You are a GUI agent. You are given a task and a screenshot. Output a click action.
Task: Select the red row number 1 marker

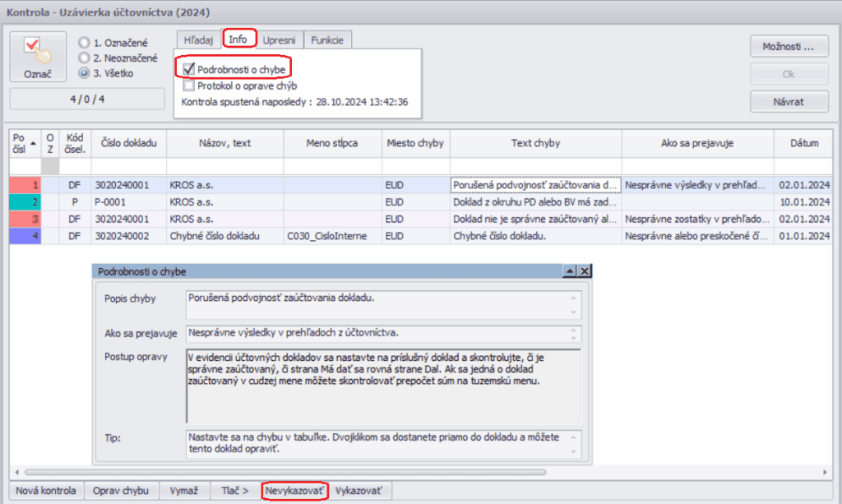[25, 186]
